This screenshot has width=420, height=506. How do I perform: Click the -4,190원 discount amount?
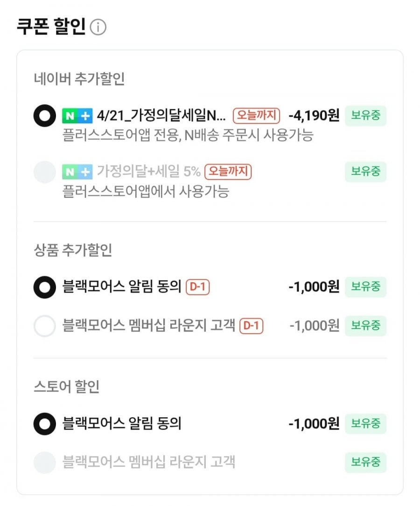point(314,115)
